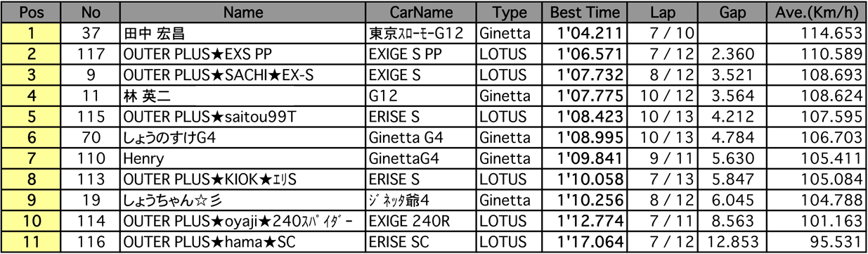Viewport: 868px width, 254px height.
Task: Click the Lap column header
Action: (x=661, y=12)
